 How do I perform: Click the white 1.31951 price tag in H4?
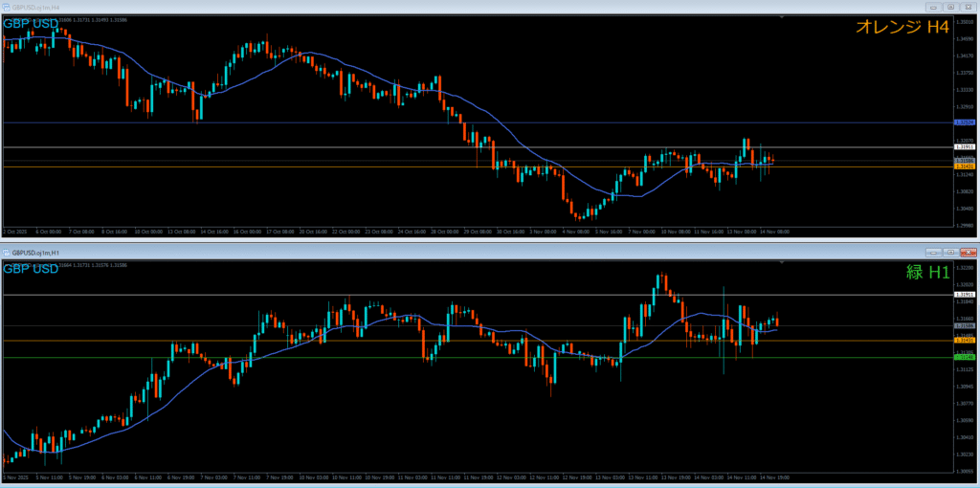[x=965, y=147]
